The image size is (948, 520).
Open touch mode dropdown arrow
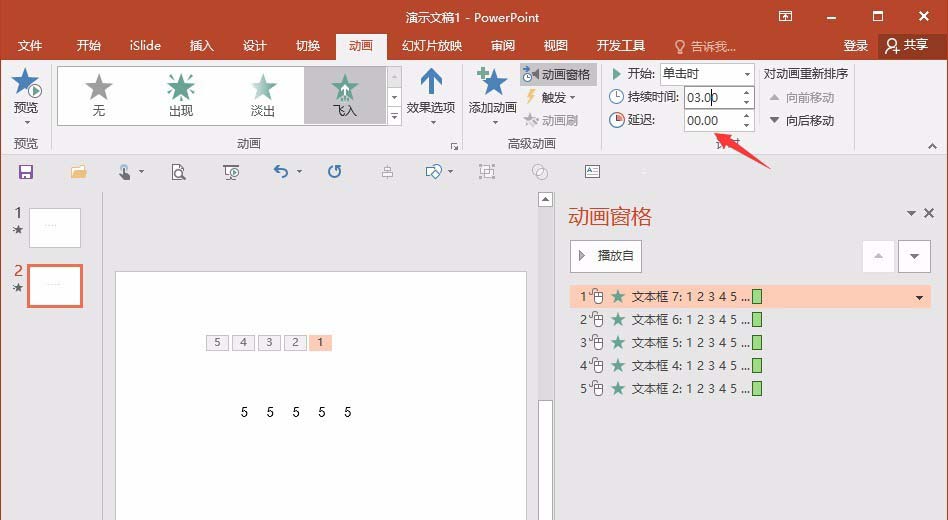coord(141,172)
